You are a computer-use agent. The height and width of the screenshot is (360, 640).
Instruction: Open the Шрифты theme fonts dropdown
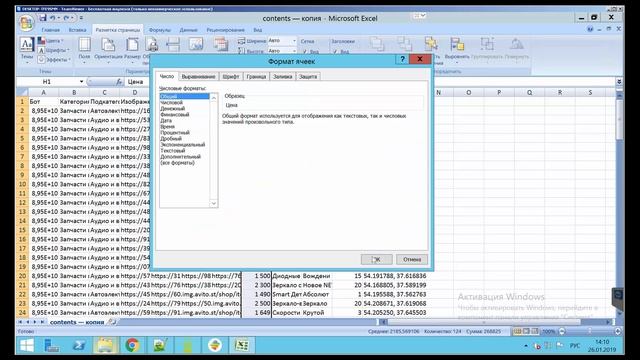point(53,50)
